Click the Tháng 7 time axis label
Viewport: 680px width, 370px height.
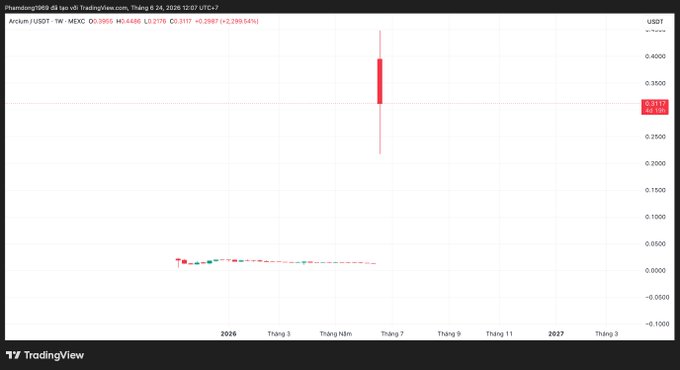[392, 334]
